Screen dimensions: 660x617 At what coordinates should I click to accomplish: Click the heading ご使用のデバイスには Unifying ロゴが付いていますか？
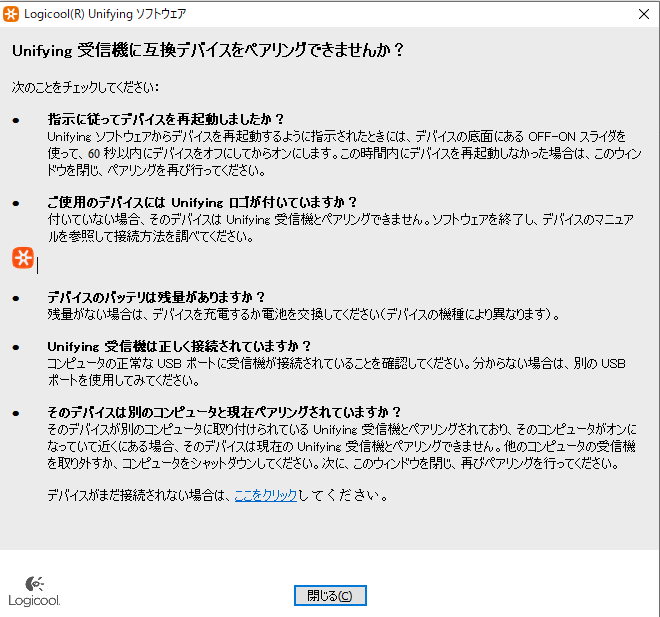coord(202,202)
